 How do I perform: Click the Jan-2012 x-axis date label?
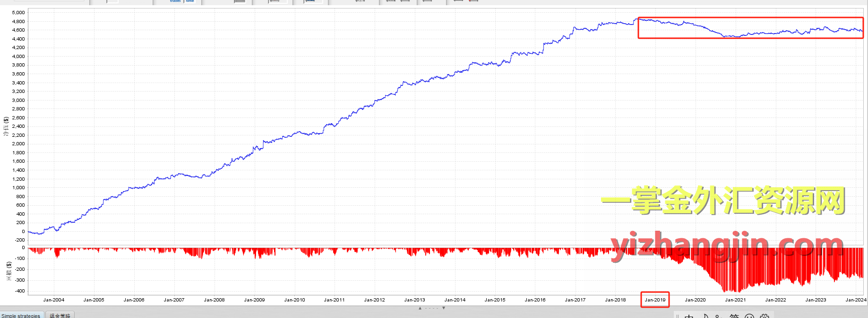pyautogui.click(x=375, y=300)
